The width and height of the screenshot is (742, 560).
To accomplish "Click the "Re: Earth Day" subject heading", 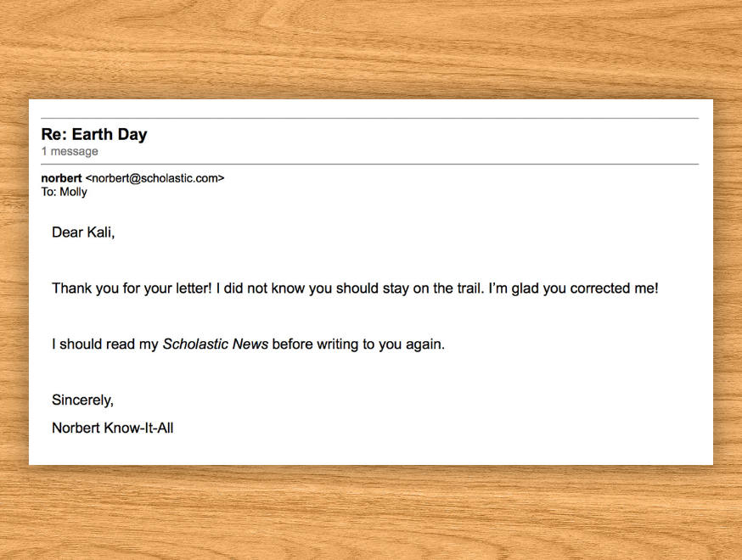I will pyautogui.click(x=94, y=134).
